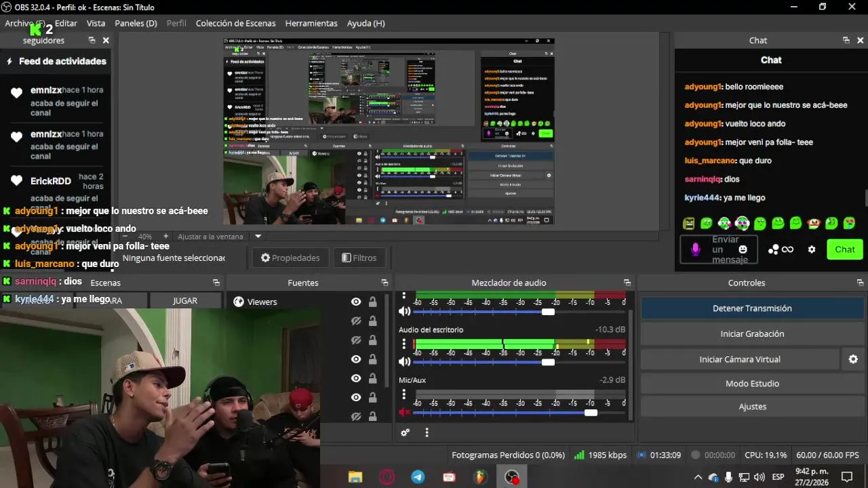Pop out the seguidores dock
Image resolution: width=868 pixels, height=488 pixels.
tap(92, 40)
